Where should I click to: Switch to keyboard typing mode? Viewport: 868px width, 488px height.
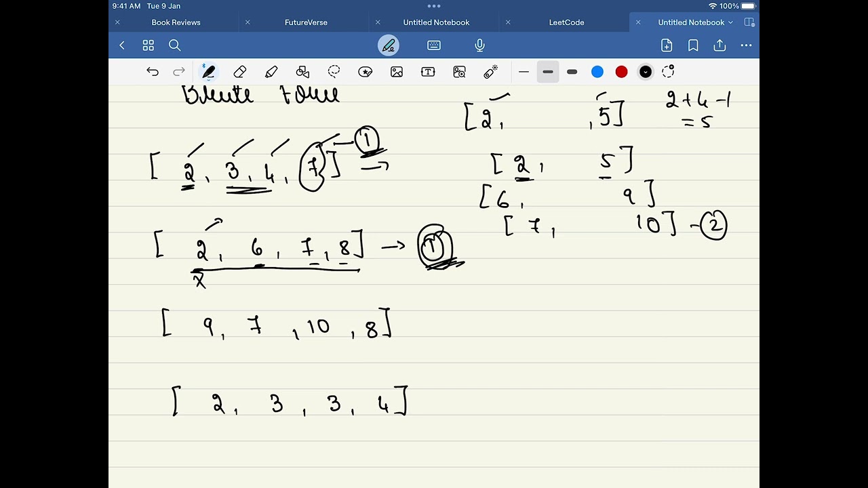pyautogui.click(x=434, y=45)
